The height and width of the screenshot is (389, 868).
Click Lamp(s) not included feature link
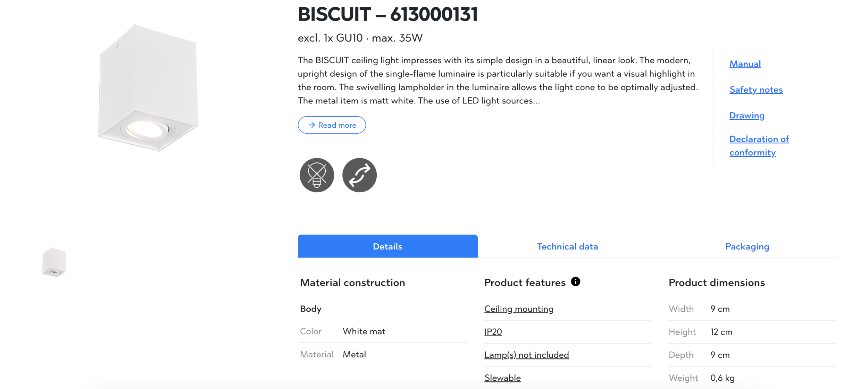point(526,355)
